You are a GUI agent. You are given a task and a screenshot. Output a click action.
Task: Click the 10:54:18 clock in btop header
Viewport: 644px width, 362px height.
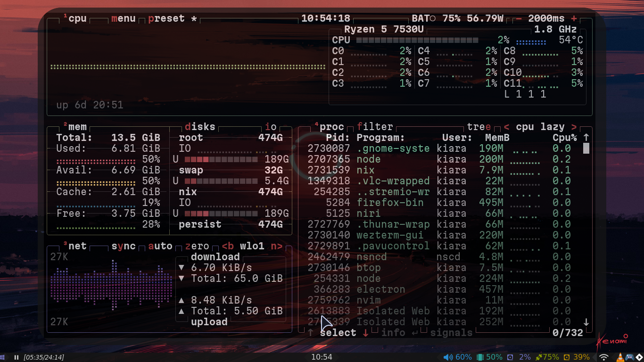coord(326,19)
